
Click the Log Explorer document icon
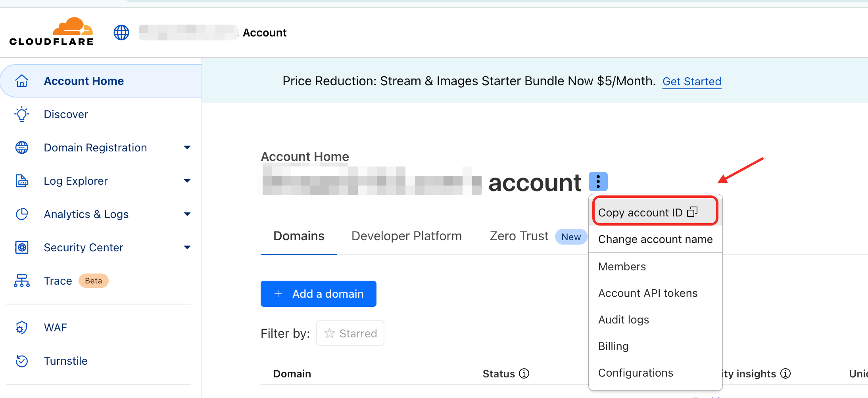tap(22, 181)
